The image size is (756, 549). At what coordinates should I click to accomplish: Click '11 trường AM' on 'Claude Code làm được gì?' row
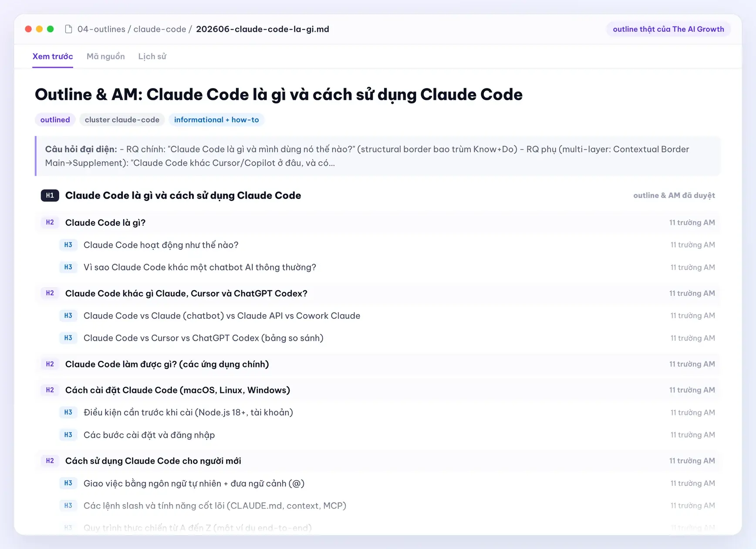coord(692,364)
